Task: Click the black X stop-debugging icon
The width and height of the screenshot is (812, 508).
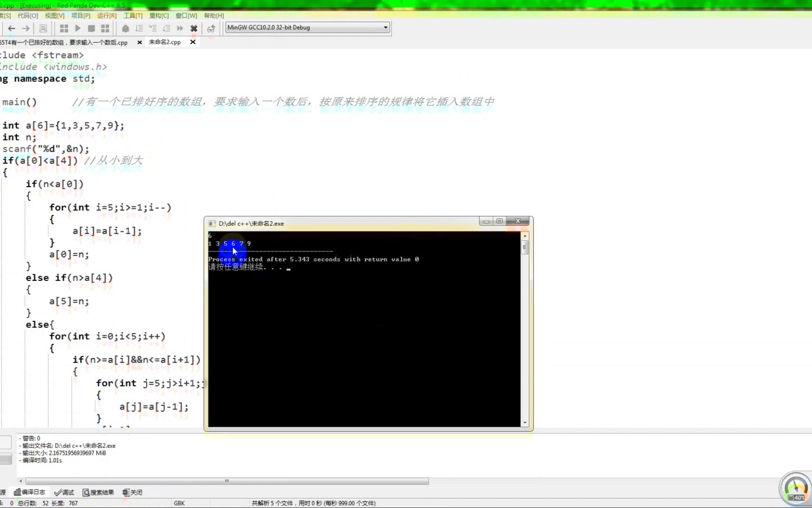Action: click(194, 28)
